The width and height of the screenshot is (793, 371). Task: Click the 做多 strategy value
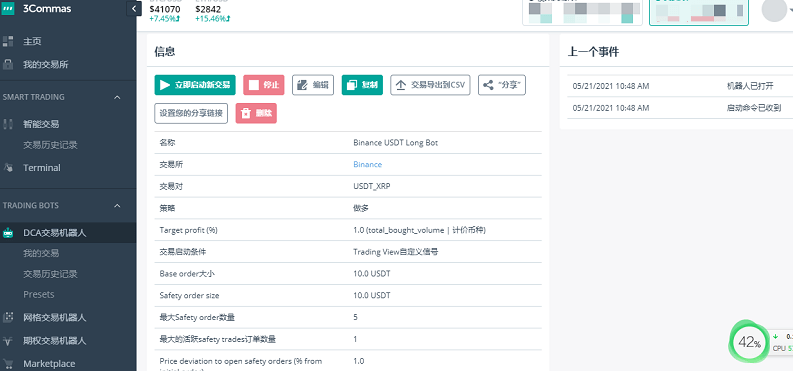[361, 208]
